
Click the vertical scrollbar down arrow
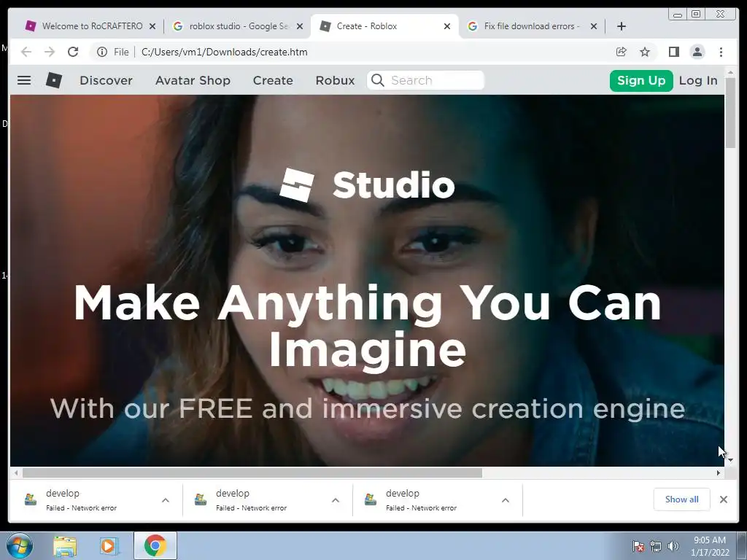click(x=730, y=460)
